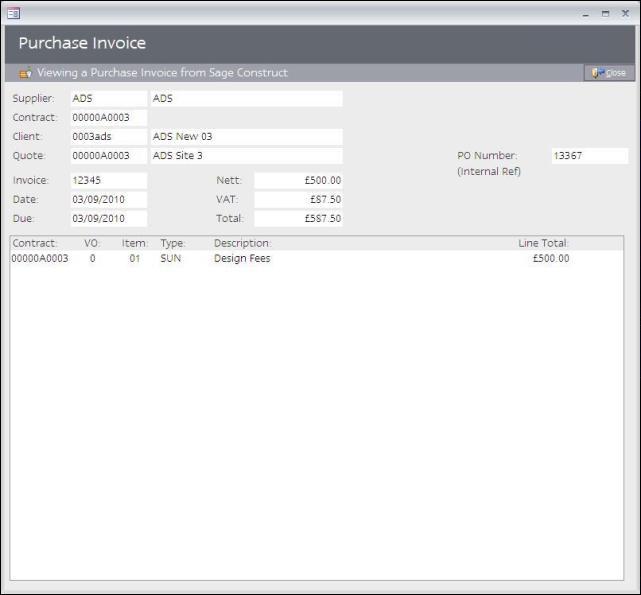This screenshot has height=595, width=641.
Task: Select the Nett amount field £500.00
Action: (x=298, y=181)
